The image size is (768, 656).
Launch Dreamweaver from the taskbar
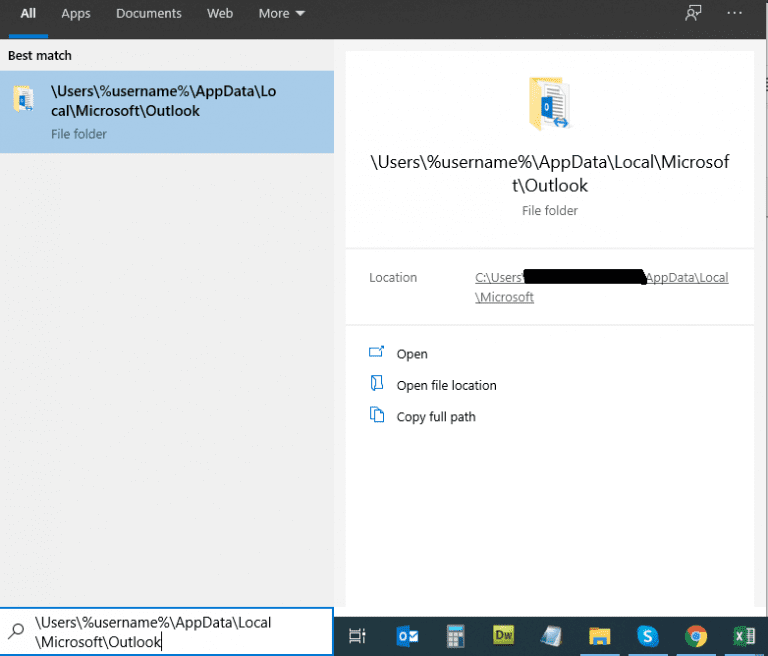503,635
